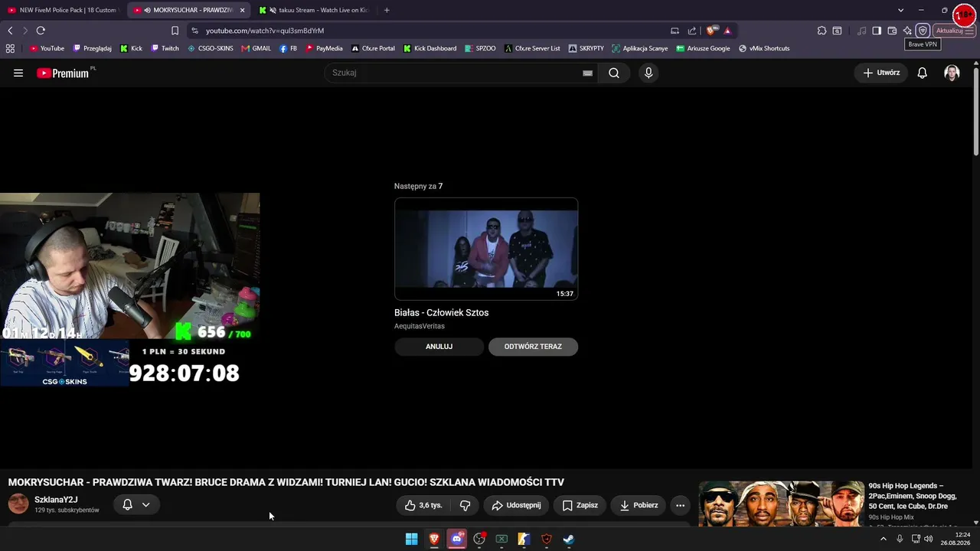
Task: Unmute the takuu Stream tab
Action: click(x=273, y=10)
